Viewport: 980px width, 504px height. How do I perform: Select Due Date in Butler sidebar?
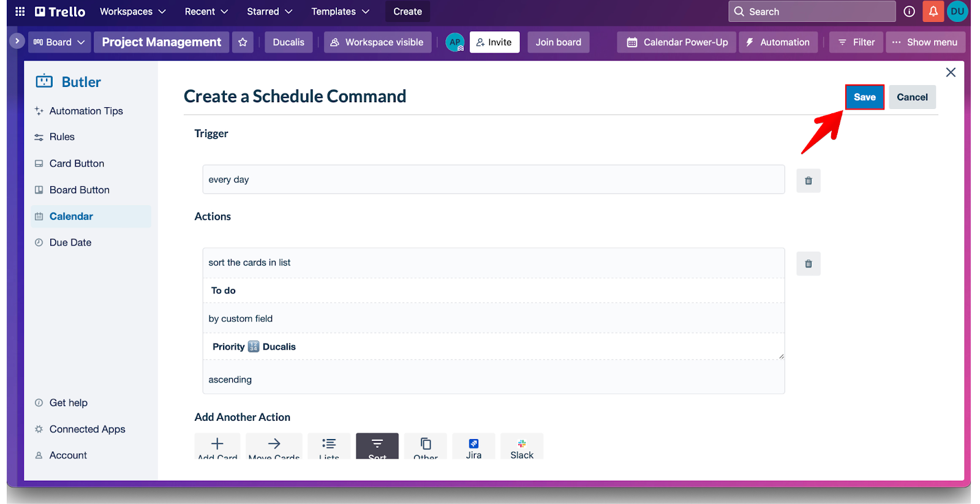tap(70, 243)
